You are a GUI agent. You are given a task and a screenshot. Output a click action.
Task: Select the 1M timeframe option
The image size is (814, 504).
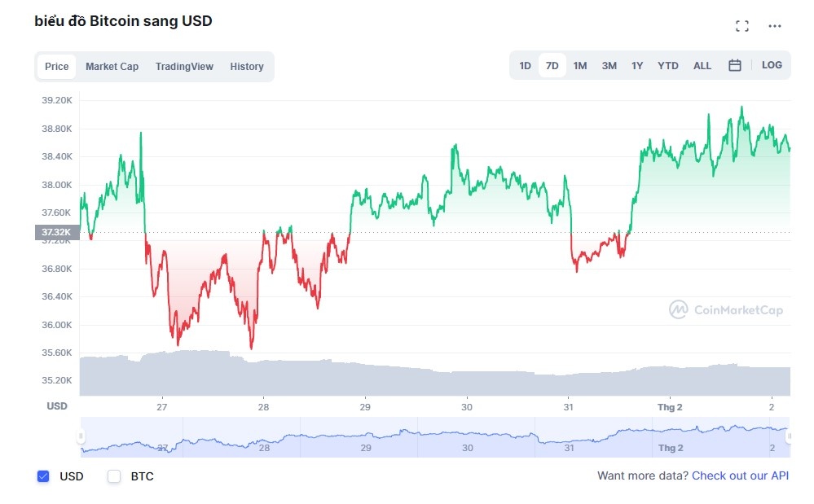[x=579, y=65]
